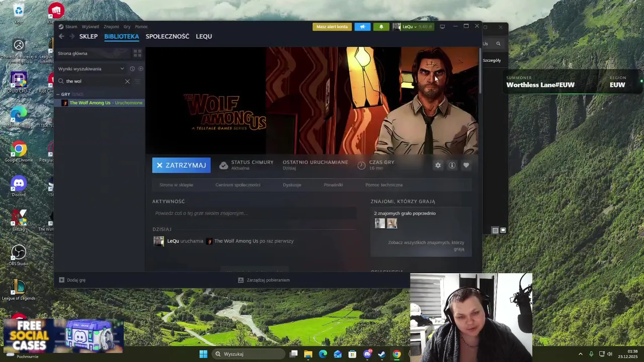This screenshot has height=362, width=644.
Task: Go forward with Steam's right arrow
Action: coord(72,36)
